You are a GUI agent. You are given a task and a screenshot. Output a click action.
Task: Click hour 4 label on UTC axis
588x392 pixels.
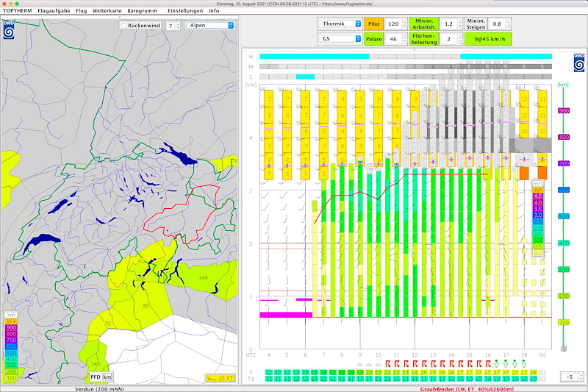268,355
